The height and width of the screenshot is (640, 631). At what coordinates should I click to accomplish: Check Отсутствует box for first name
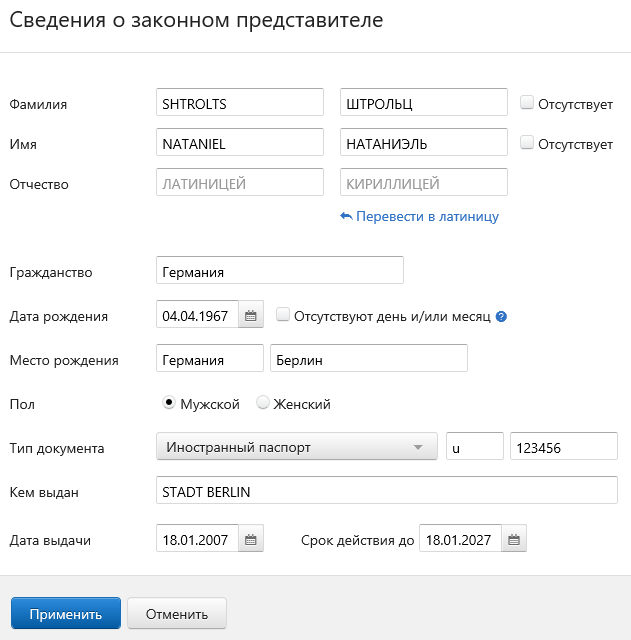click(x=527, y=142)
